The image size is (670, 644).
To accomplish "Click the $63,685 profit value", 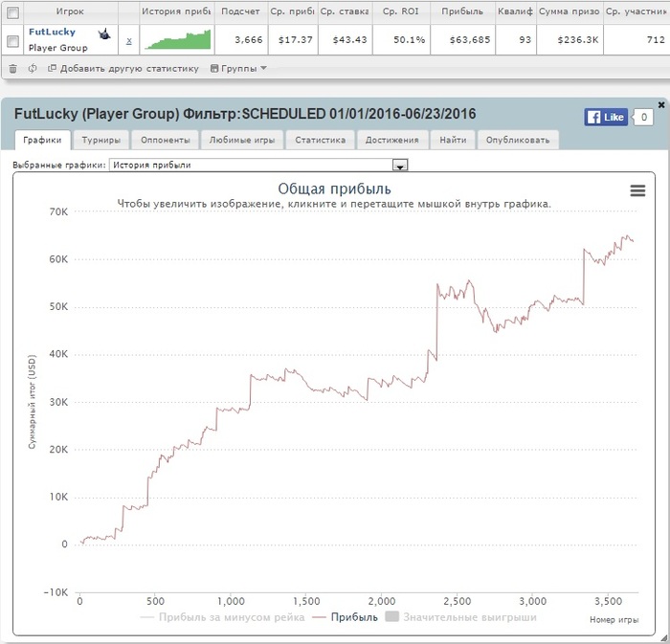I will coord(470,40).
